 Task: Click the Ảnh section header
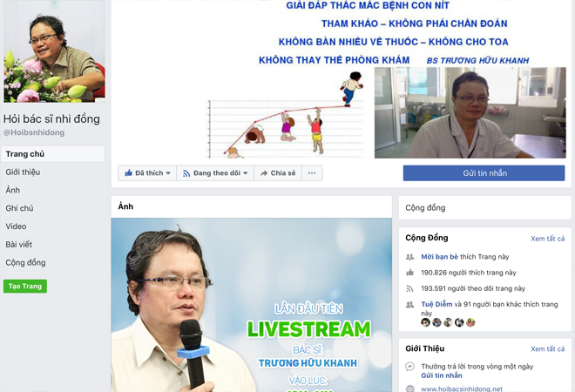(x=125, y=206)
